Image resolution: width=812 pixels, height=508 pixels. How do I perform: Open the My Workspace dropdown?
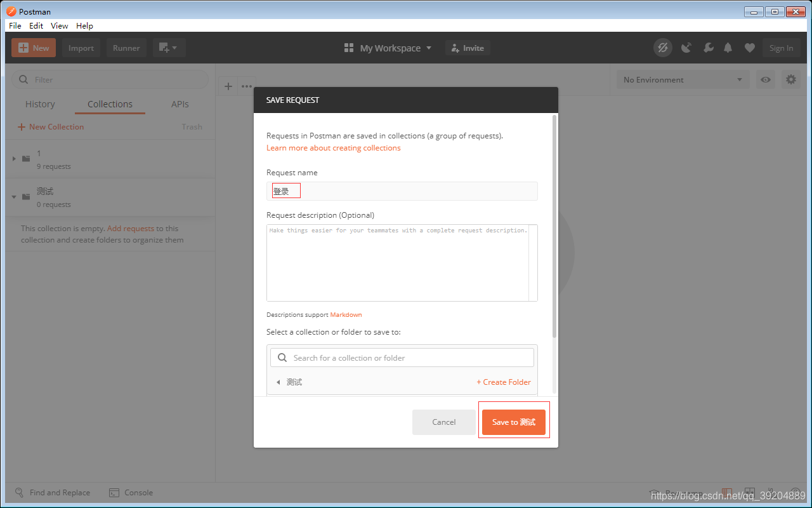tap(388, 48)
